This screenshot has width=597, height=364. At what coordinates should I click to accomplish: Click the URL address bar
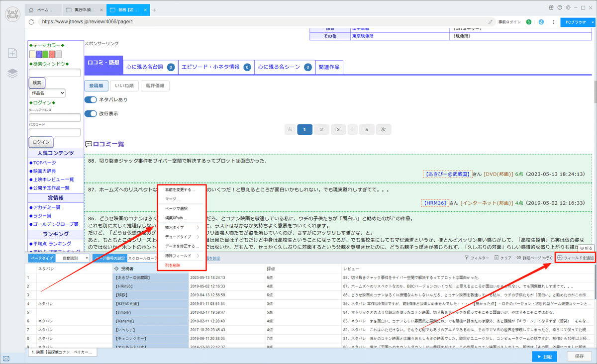264,22
